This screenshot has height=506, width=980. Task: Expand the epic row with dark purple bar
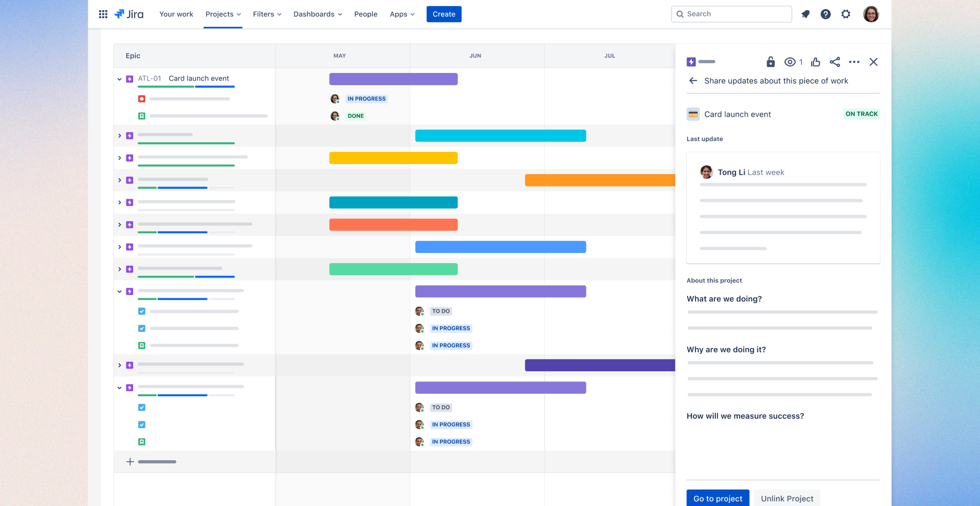119,365
